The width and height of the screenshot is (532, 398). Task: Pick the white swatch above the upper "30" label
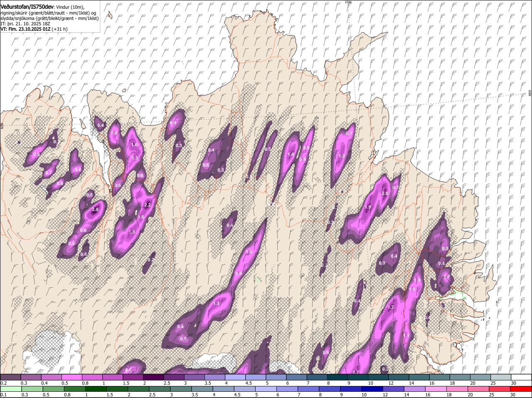[522, 377]
